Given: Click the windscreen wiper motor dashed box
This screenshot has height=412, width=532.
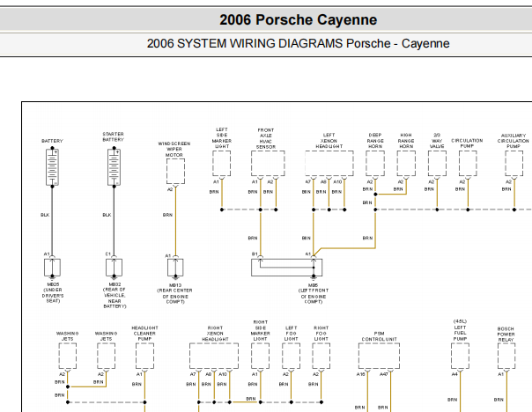Looking at the screenshot, I should pos(175,172).
